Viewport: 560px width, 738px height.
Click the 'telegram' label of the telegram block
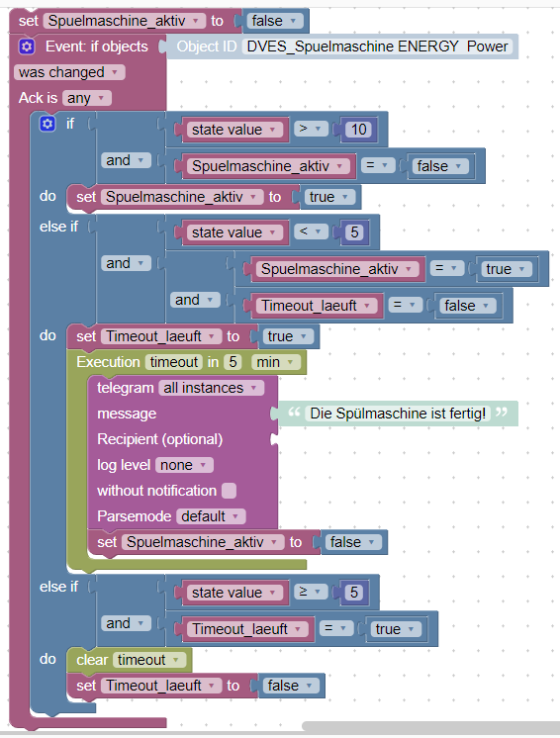[126, 388]
